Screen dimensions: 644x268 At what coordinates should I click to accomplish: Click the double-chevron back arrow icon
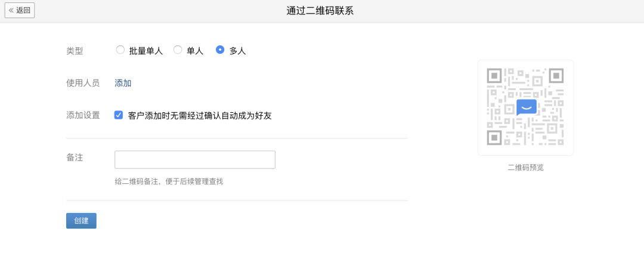(11, 10)
